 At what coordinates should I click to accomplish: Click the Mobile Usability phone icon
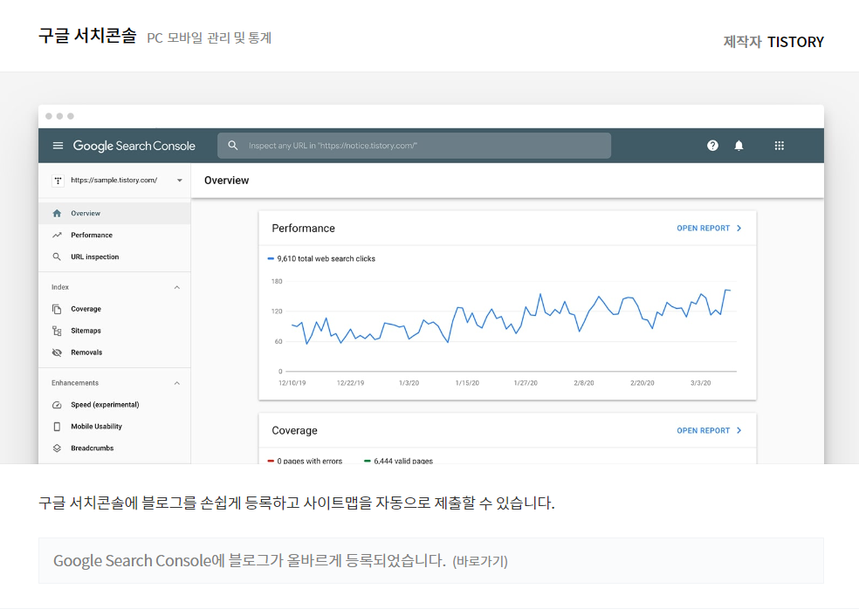(57, 427)
